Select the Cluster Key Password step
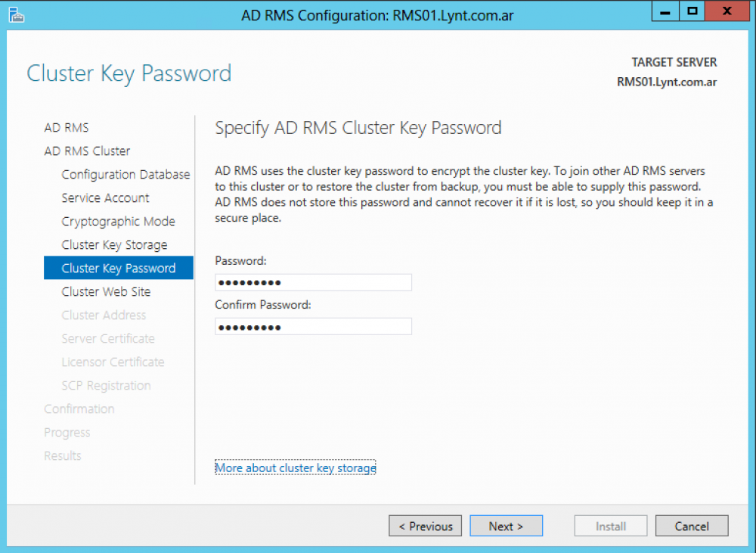Image resolution: width=756 pixels, height=553 pixels. coord(119,268)
